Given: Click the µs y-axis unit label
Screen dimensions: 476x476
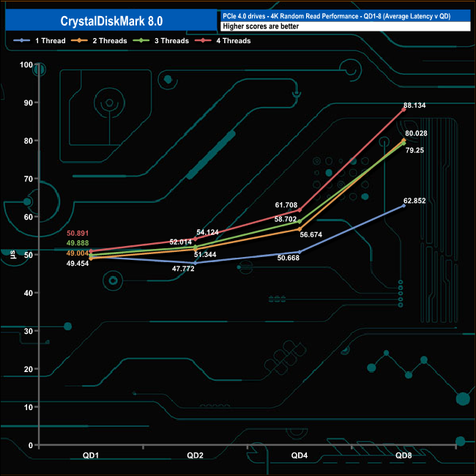Looking at the screenshot, I should pos(12,255).
